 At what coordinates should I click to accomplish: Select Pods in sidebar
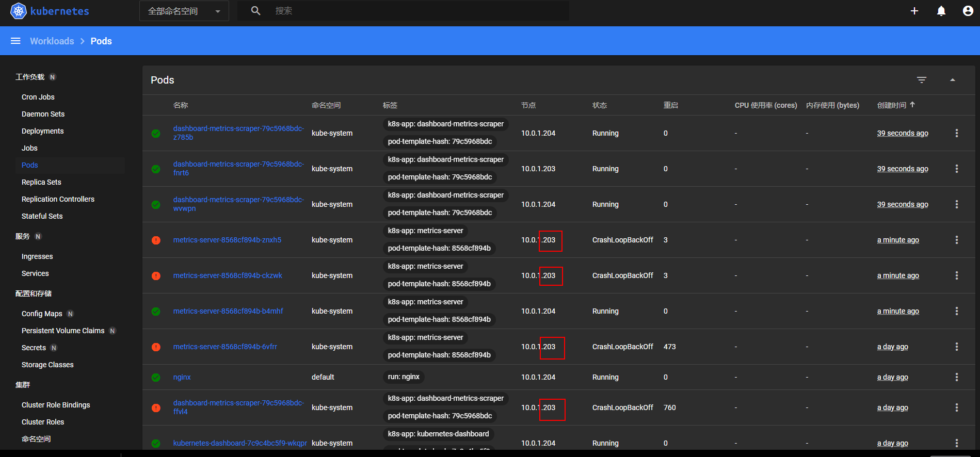[30, 165]
